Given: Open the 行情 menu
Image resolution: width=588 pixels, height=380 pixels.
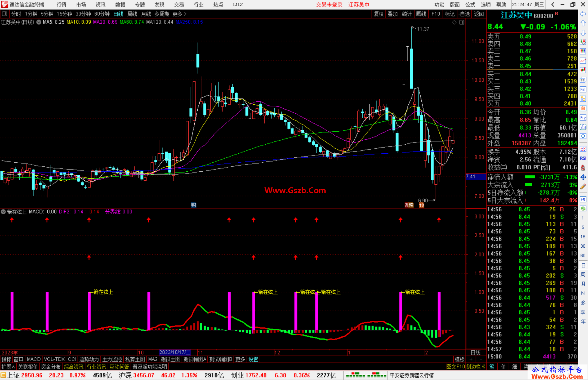Looking at the screenshot, I should pyautogui.click(x=62, y=5).
